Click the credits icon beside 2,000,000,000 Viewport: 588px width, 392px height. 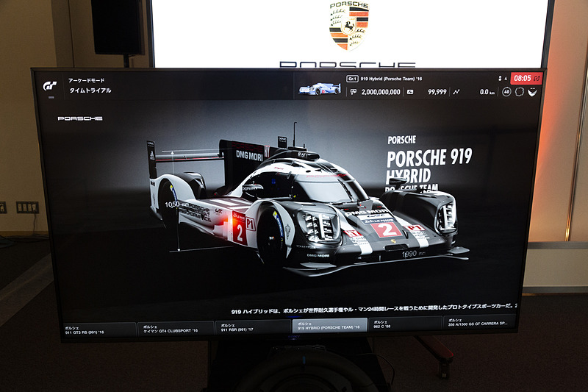[354, 92]
